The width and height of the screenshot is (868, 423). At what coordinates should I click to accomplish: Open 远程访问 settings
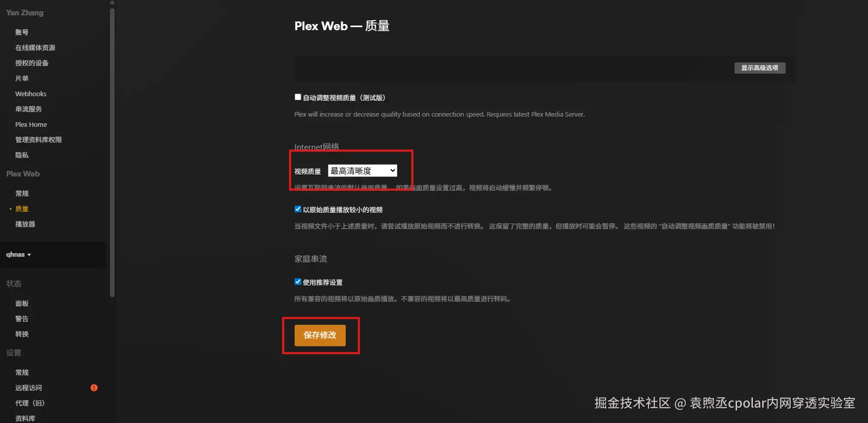[x=29, y=388]
